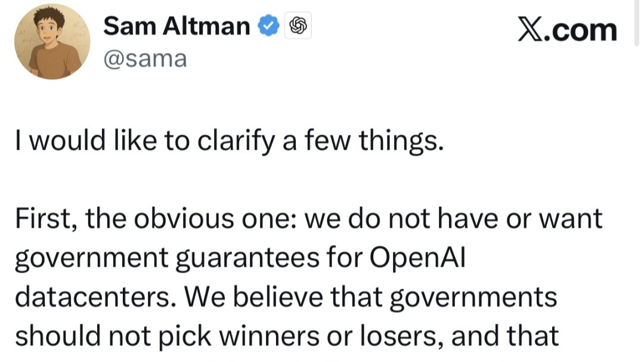The image size is (644, 362).
Task: Click the @sama handle
Action: (x=145, y=58)
